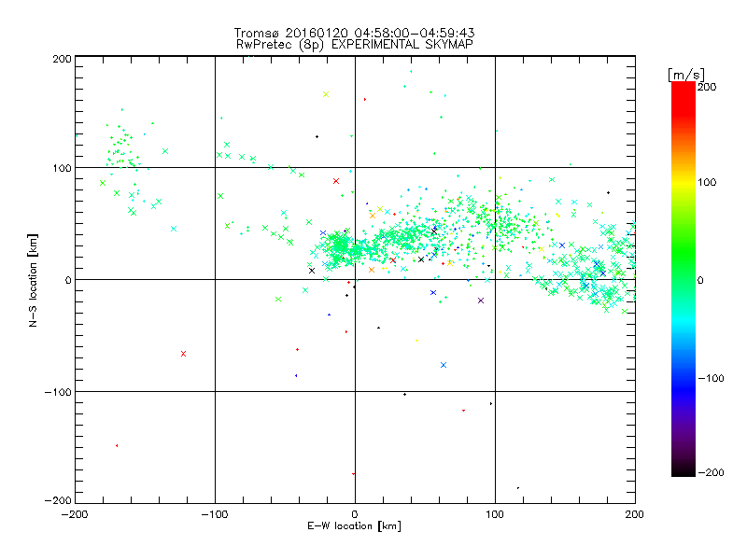Viewport: 747px width, 560px height.
Task: Click the '-200' label on the E-W axis
Action: [x=75, y=514]
